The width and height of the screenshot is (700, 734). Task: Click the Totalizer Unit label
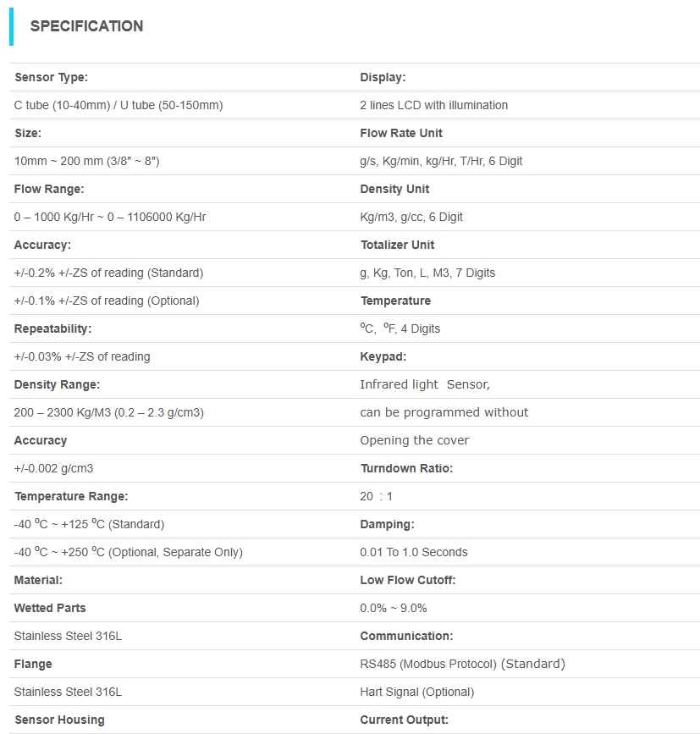coord(397,245)
